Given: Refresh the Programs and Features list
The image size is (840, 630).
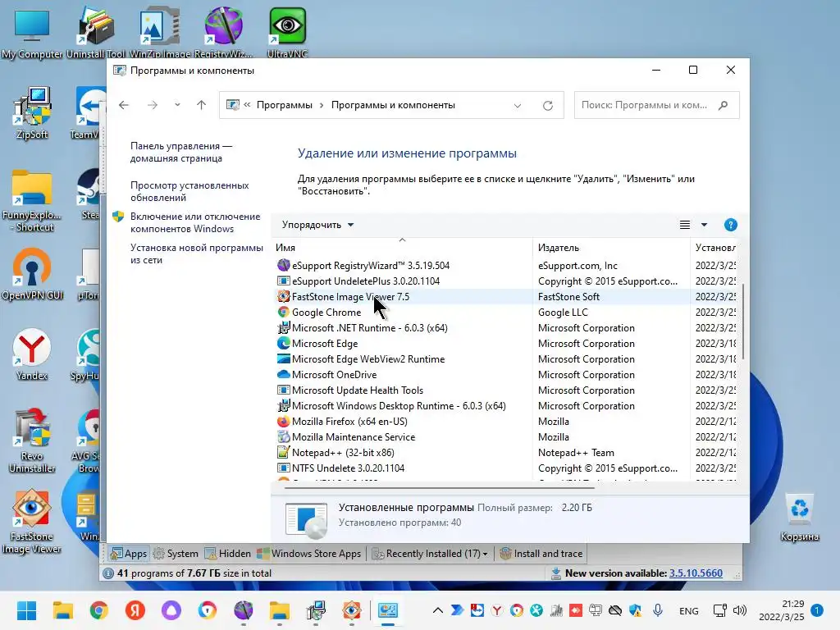Looking at the screenshot, I should (x=547, y=106).
